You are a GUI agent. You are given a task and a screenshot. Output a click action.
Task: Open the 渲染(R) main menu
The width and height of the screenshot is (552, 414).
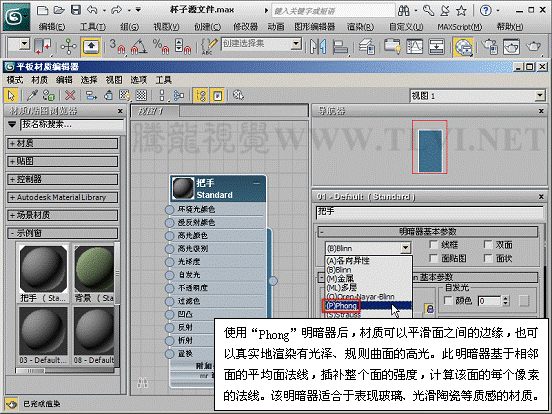(x=360, y=26)
